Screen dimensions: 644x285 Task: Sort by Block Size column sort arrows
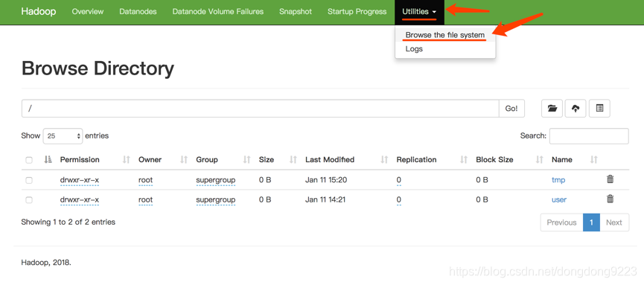(540, 160)
